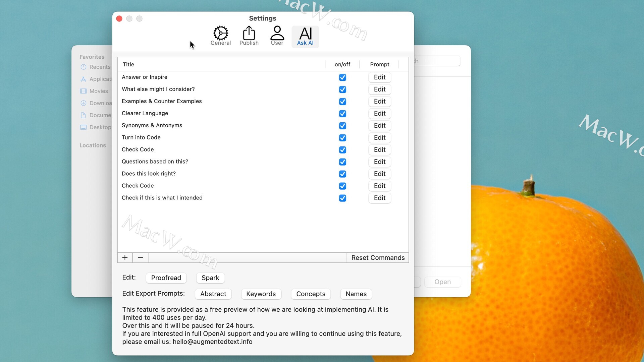Screen dimensions: 644x362
Task: Open the General settings tab
Action: [220, 36]
